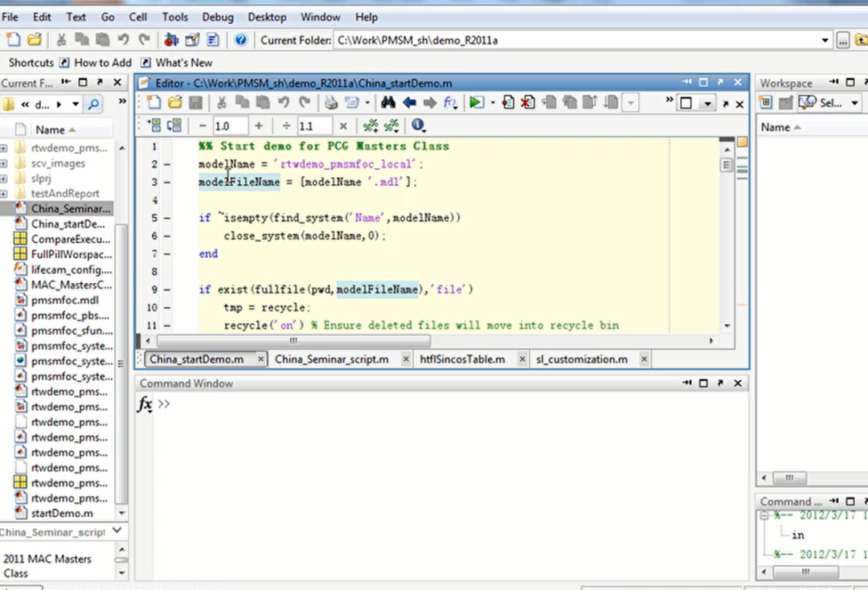Viewport: 868px width, 590px height.
Task: Click the binoculars Find icon in editor
Action: 388,103
